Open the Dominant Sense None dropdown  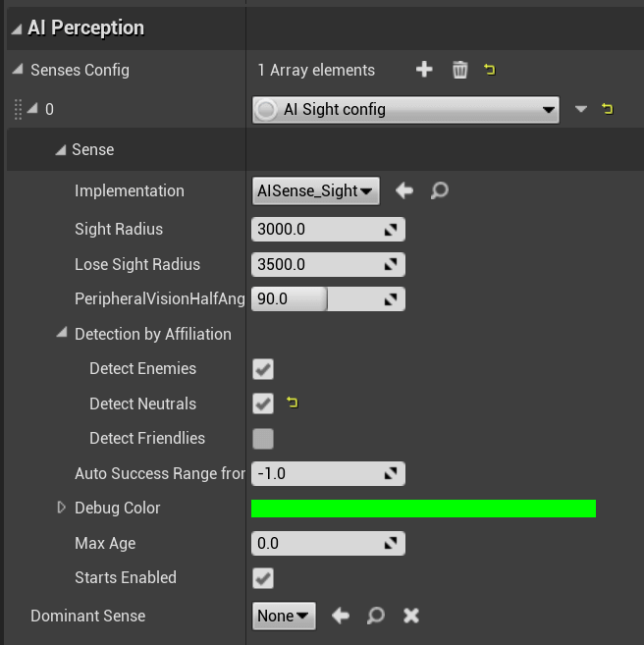coord(284,616)
